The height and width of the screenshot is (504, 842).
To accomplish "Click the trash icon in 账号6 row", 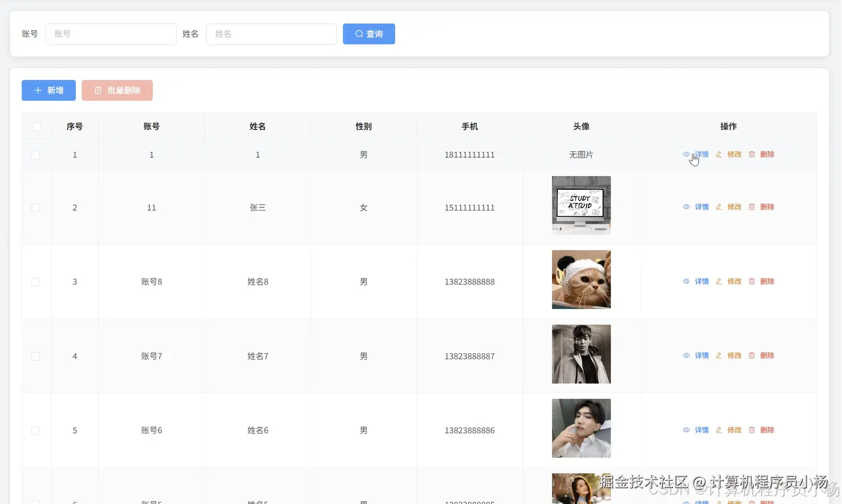I will click(x=752, y=430).
